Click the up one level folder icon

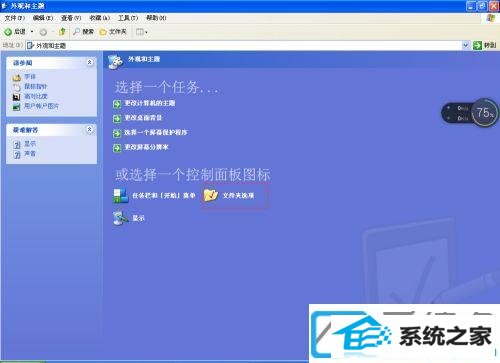[x=62, y=32]
